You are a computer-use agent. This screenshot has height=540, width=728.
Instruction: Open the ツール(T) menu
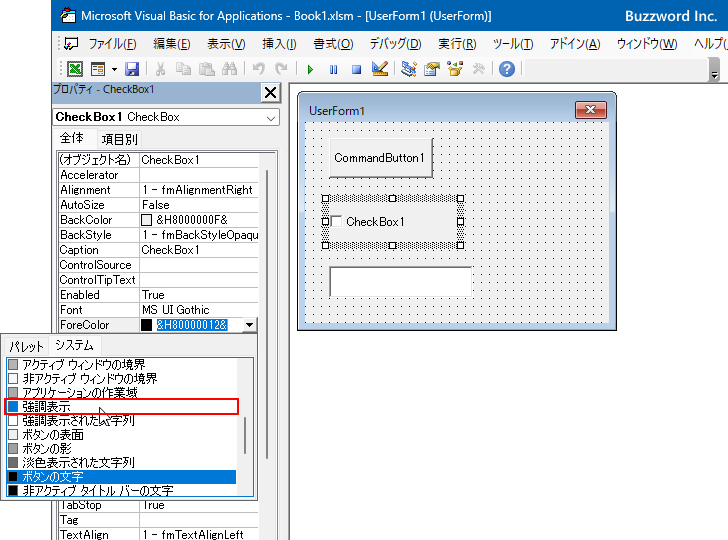coord(513,44)
